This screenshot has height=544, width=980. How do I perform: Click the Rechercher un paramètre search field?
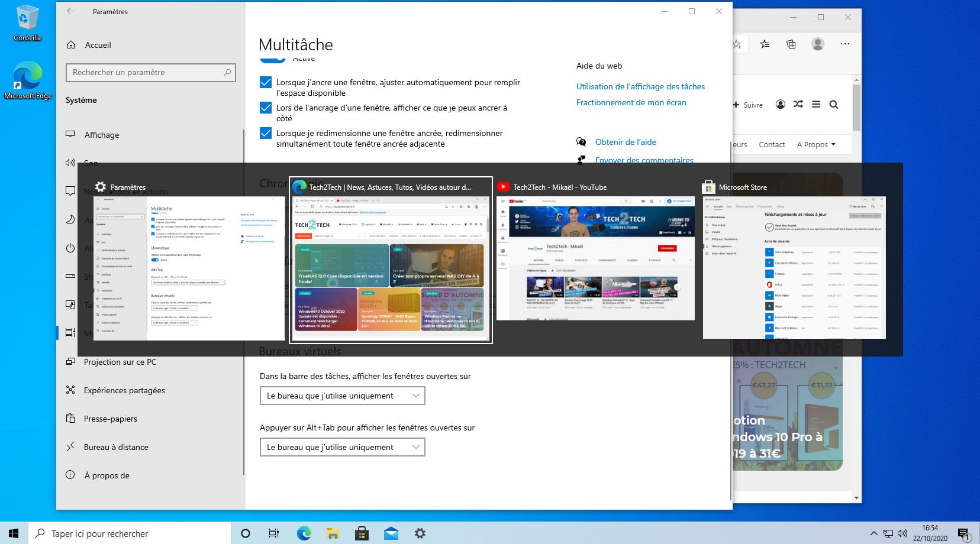pos(150,72)
